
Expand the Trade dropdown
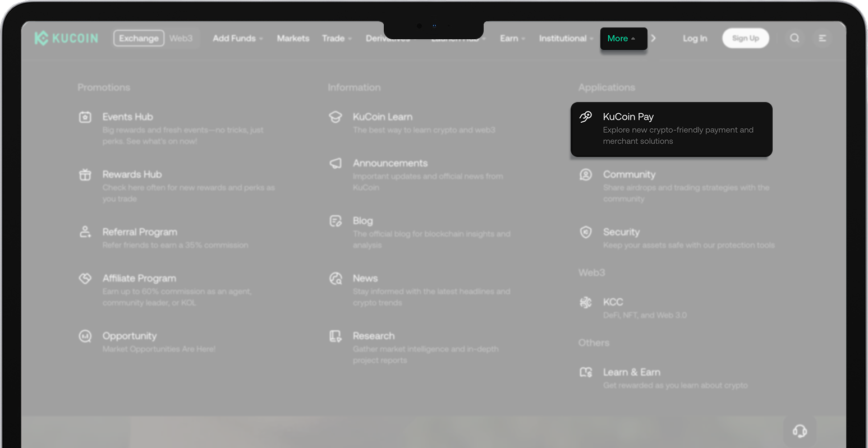[337, 38]
